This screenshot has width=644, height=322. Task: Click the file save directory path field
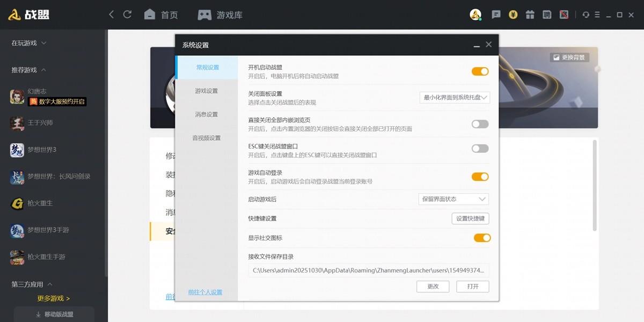click(x=368, y=270)
